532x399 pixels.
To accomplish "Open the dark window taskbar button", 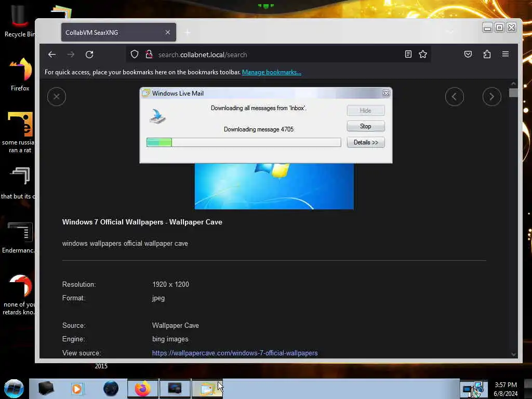I will (x=175, y=389).
